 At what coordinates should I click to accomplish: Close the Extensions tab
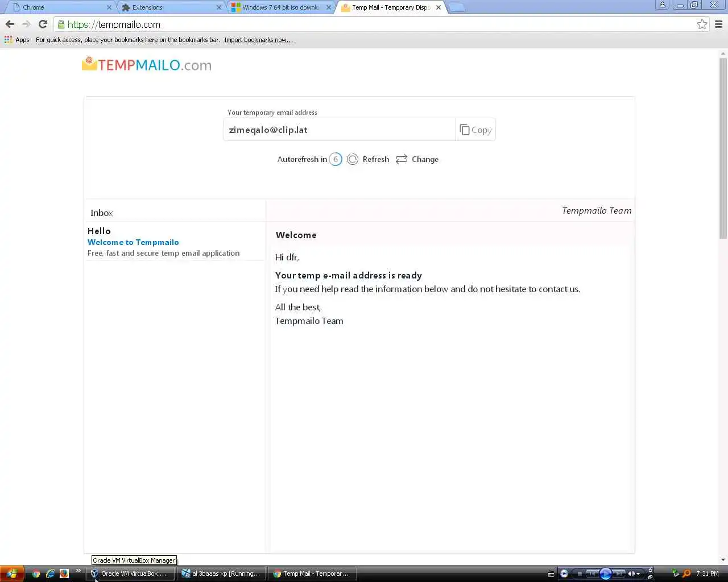219,7
